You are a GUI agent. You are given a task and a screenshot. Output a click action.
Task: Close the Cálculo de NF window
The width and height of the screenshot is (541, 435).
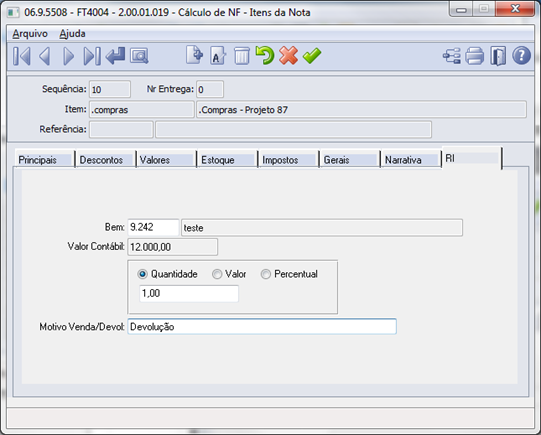click(515, 9)
